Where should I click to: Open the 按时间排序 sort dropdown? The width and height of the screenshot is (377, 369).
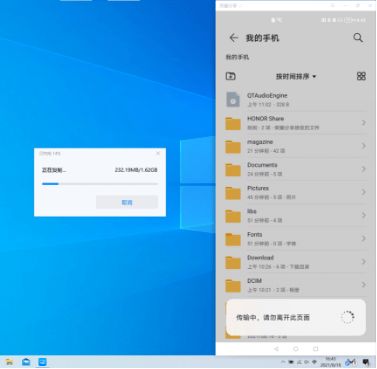[296, 76]
